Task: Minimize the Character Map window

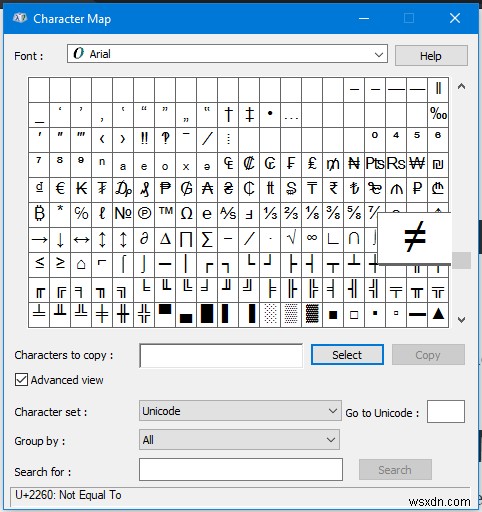Action: [364, 18]
